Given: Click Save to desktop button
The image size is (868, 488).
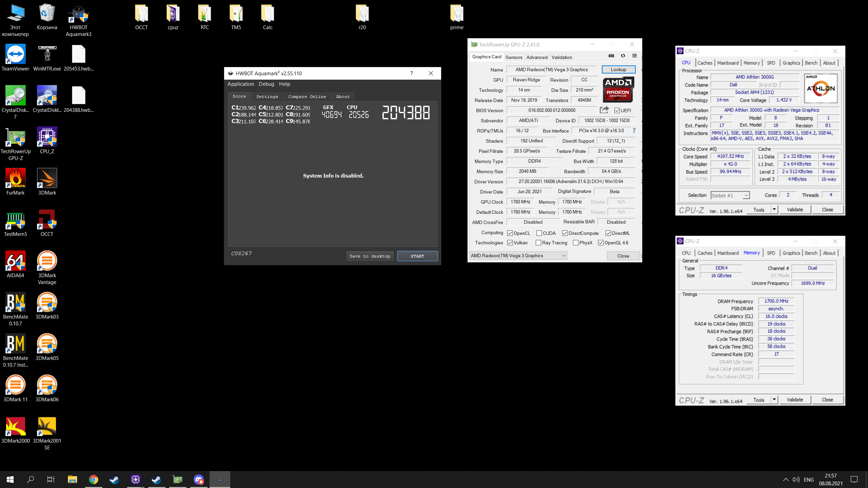Looking at the screenshot, I should click(x=370, y=256).
